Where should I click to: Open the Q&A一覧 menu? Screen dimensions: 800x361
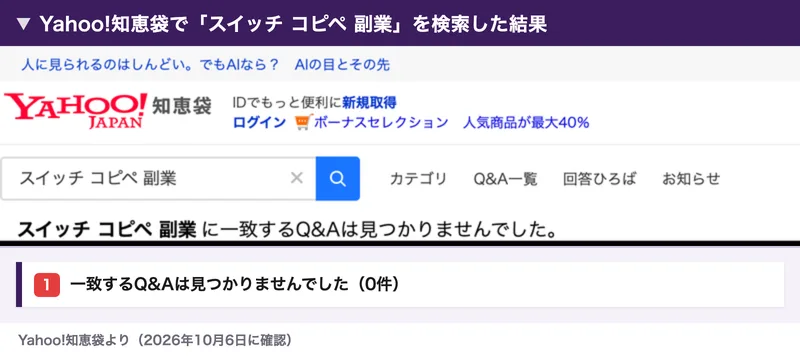click(x=506, y=179)
